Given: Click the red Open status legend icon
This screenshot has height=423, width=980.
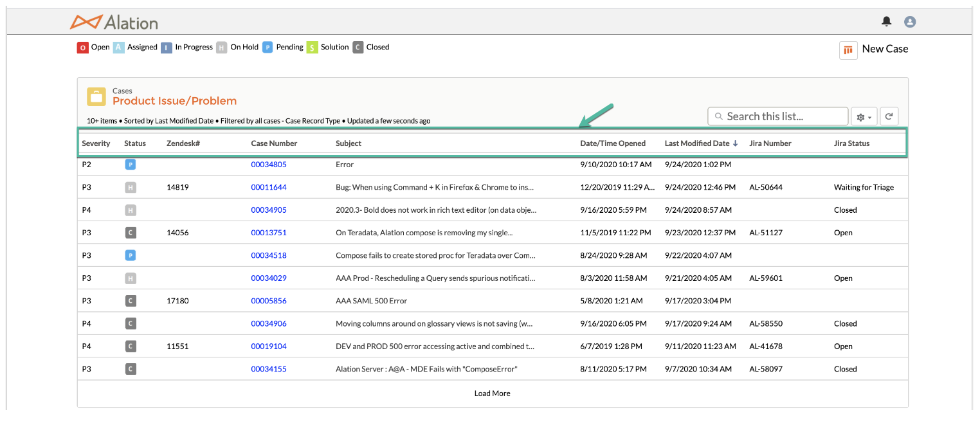Looking at the screenshot, I should (x=82, y=48).
